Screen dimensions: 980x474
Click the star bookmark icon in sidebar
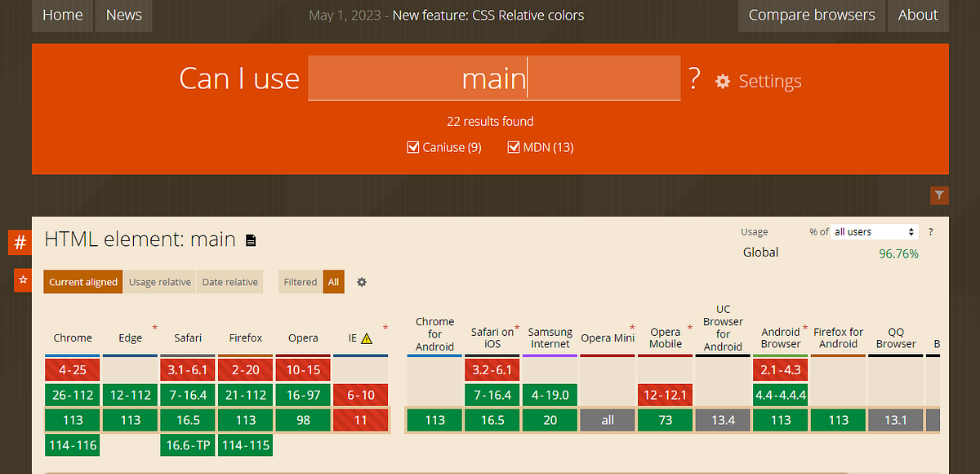23,280
